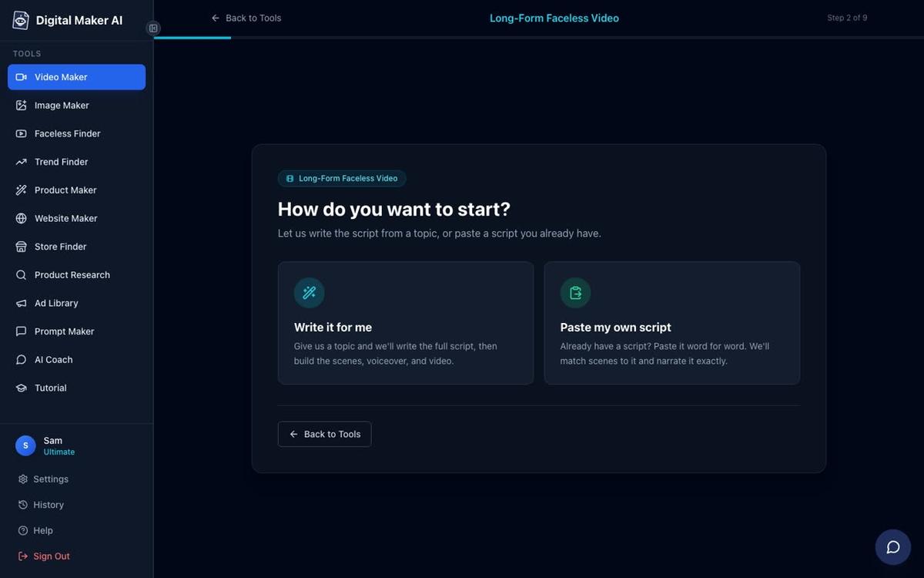Screen dimensions: 924x578
Task: Select the Trend Finder icon
Action: [21, 162]
